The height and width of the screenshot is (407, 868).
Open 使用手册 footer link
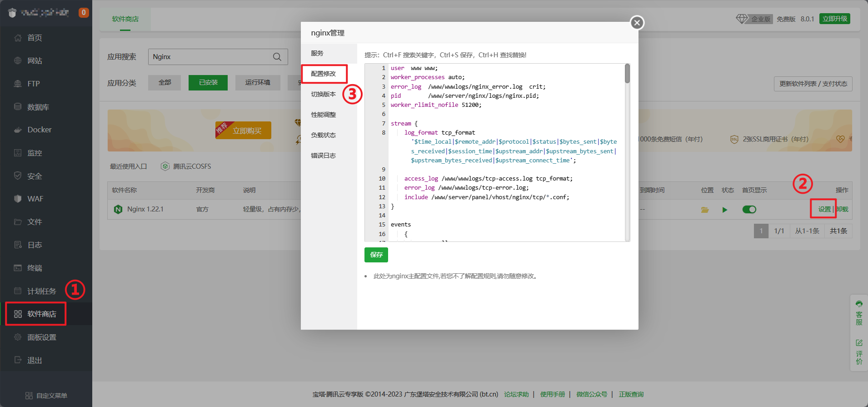click(x=553, y=394)
